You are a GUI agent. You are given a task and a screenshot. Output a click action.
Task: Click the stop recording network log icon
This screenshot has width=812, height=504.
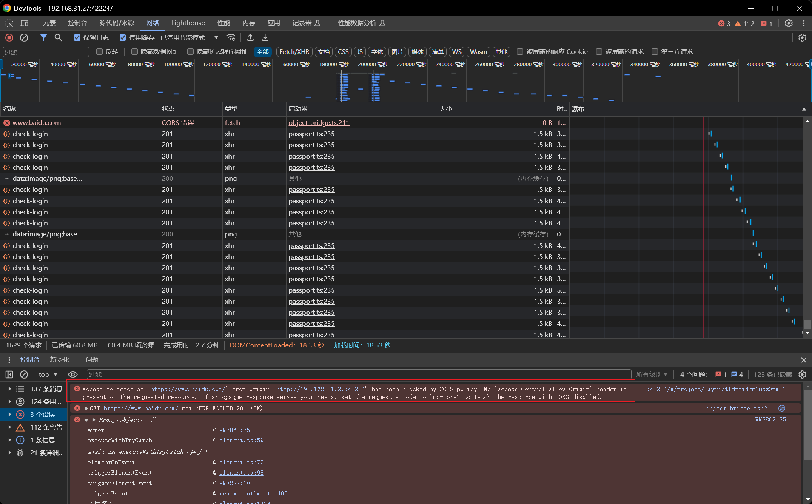(x=9, y=38)
